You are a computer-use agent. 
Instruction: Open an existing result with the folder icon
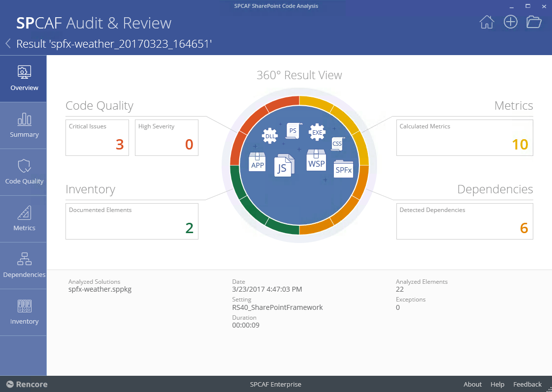click(x=534, y=22)
